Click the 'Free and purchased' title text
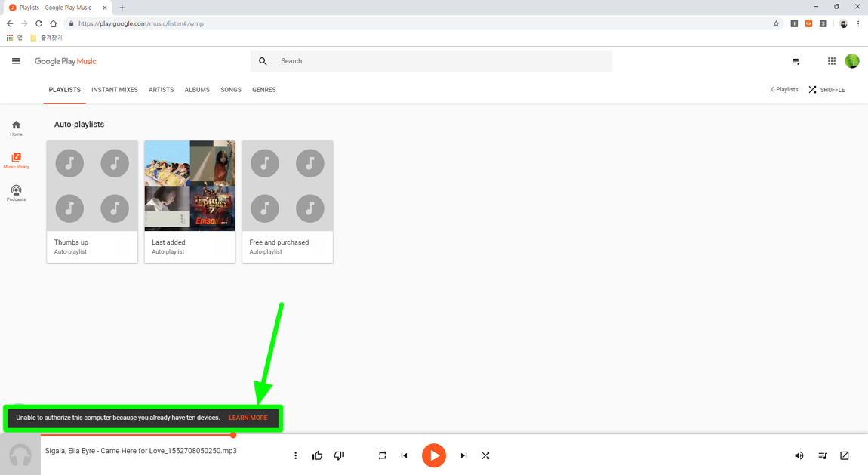868x475 pixels. tap(279, 242)
